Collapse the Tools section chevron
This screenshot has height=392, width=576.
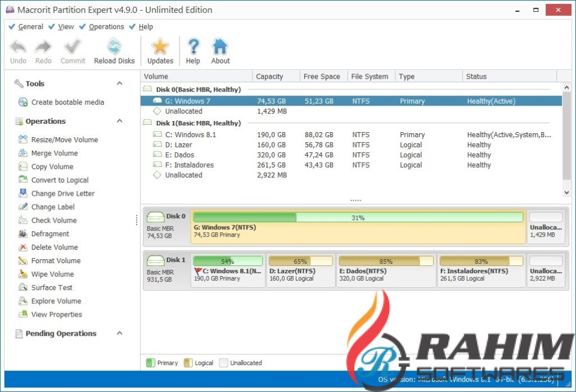[119, 83]
